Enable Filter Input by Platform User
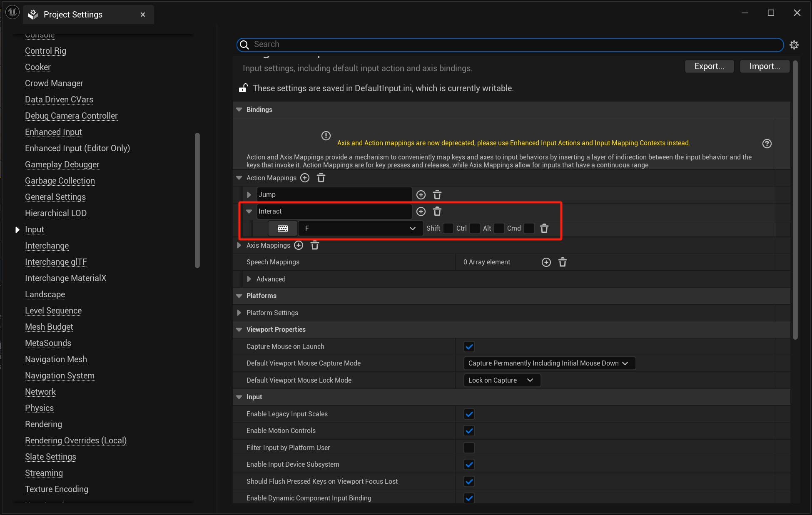This screenshot has height=515, width=812. (x=469, y=448)
